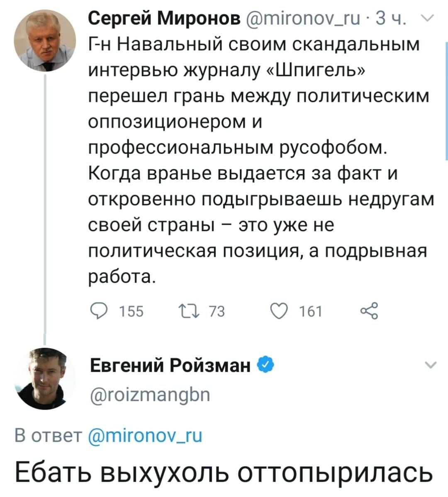Click the 161 likes count
The image size is (448, 497).
[x=311, y=311]
